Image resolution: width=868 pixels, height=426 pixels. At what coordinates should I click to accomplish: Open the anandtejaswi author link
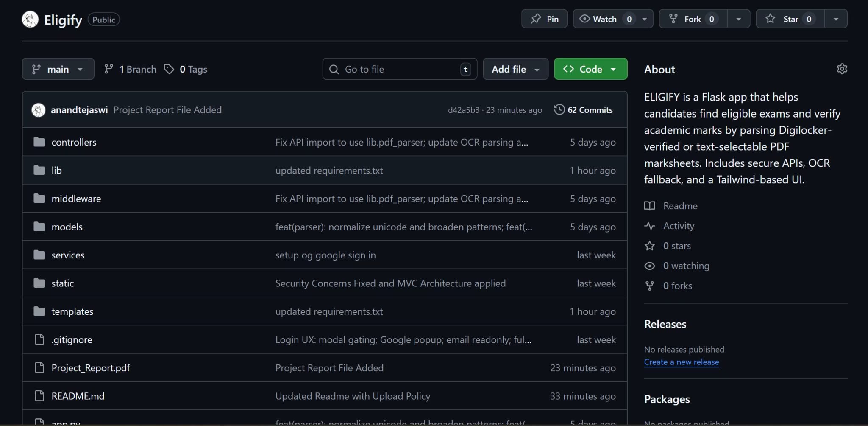(79, 110)
